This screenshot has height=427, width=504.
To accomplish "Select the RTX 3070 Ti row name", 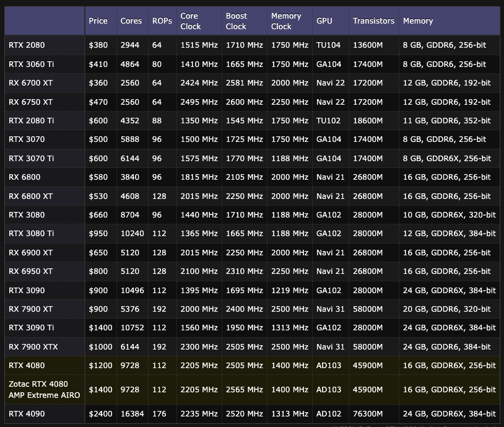I will click(31, 158).
